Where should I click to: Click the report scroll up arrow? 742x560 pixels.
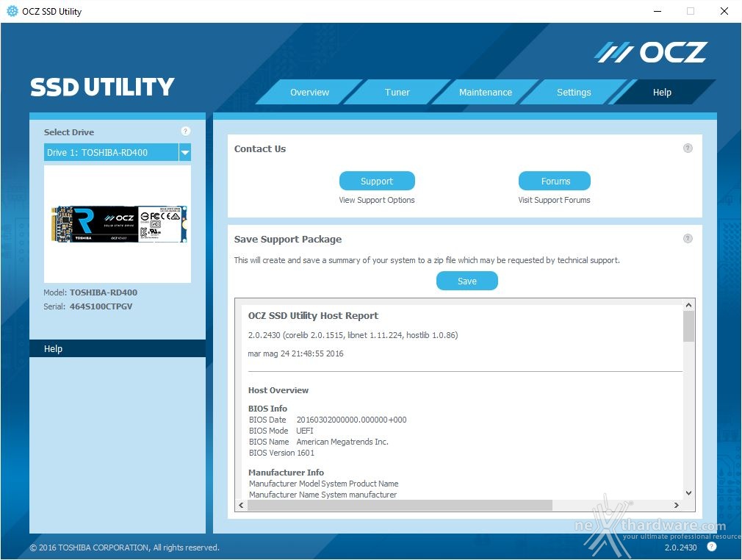click(688, 305)
